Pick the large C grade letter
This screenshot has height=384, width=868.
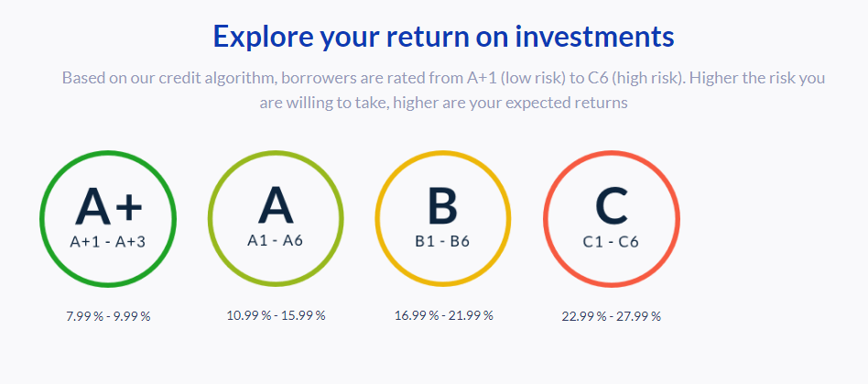[611, 205]
